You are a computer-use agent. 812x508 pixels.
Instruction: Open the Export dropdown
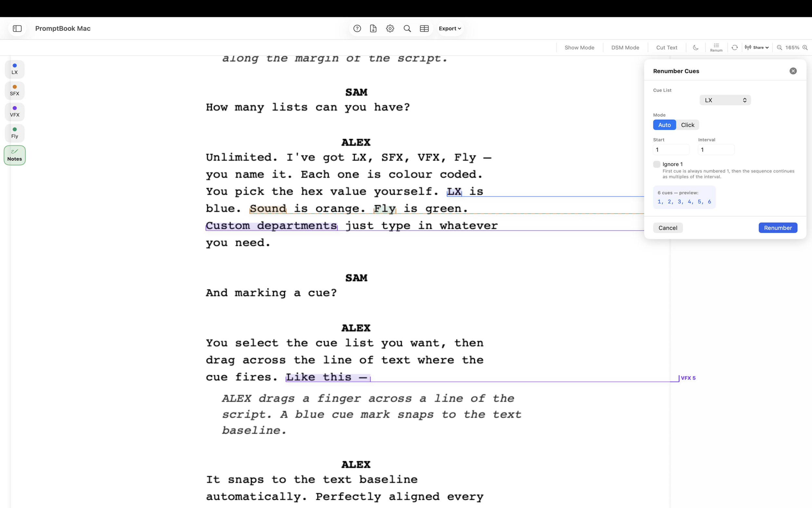pos(450,29)
